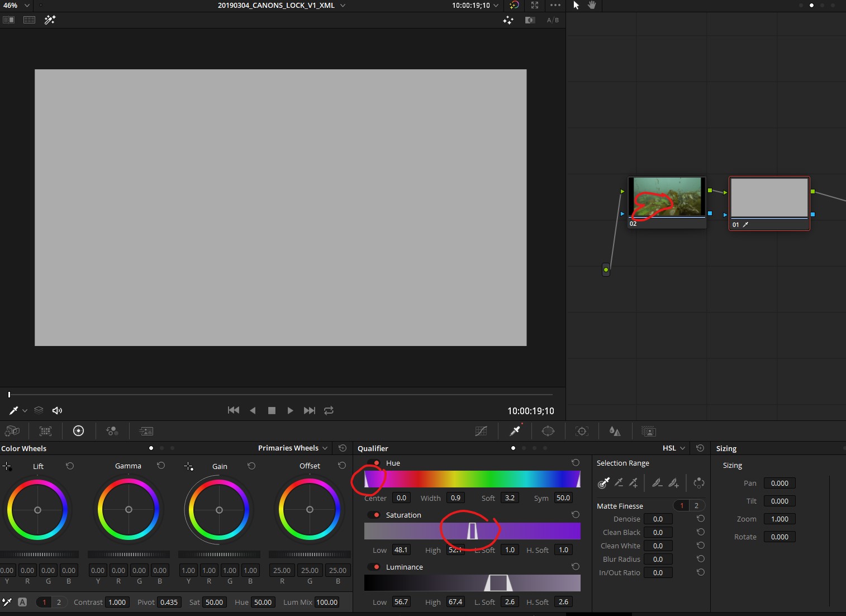The width and height of the screenshot is (846, 616).
Task: Toggle the Hue qualifier on or off
Action: (x=374, y=463)
